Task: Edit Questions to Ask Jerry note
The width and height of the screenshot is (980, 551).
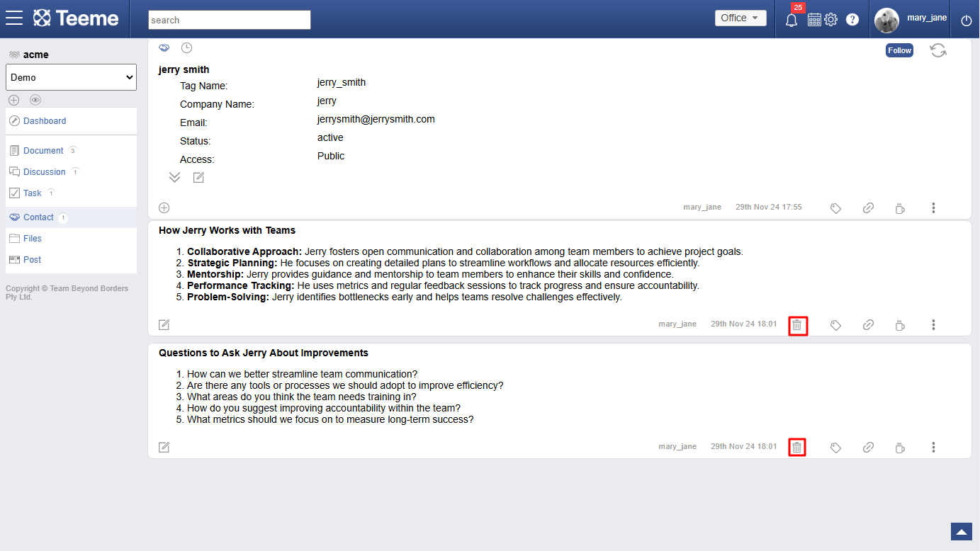Action: click(164, 447)
